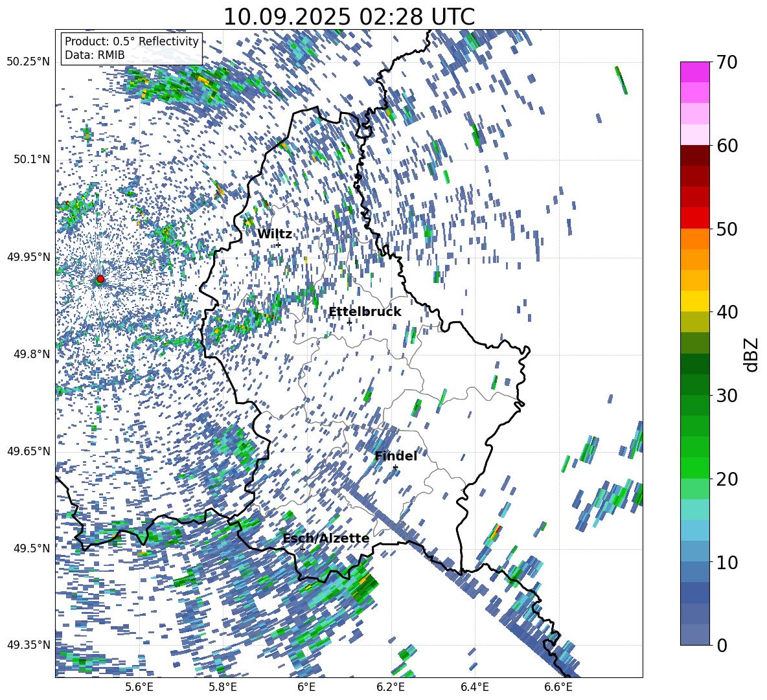Click the cross marker below Ettelbruck

coord(349,322)
